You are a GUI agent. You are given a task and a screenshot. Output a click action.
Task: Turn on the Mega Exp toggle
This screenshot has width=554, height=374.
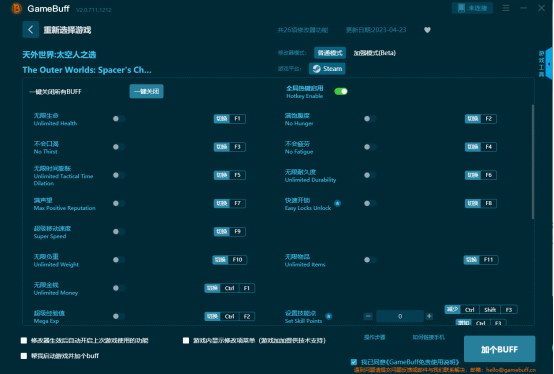click(x=119, y=316)
